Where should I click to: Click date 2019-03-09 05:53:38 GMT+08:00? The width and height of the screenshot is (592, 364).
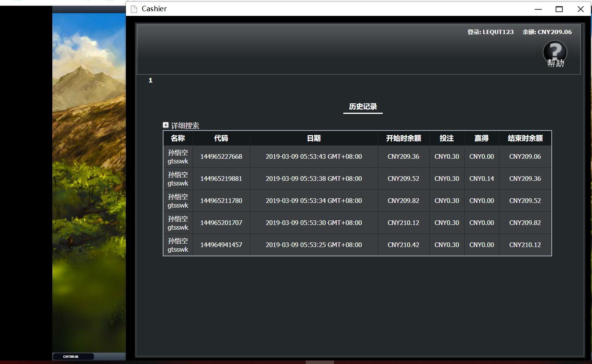tap(314, 179)
